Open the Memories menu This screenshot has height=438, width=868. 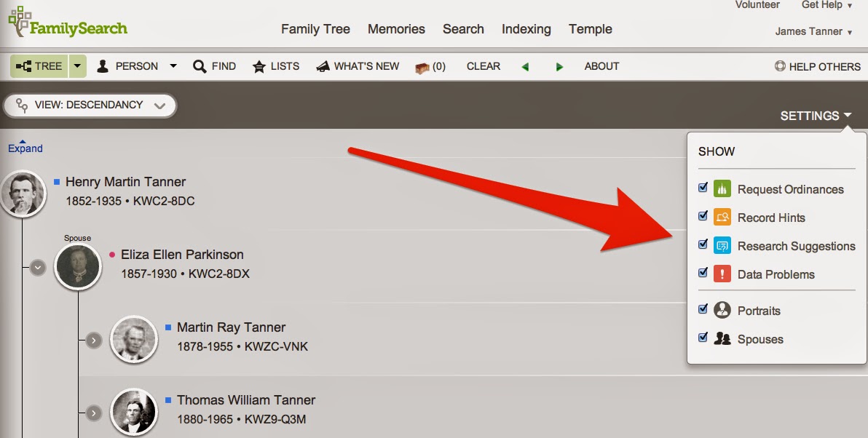coord(396,29)
